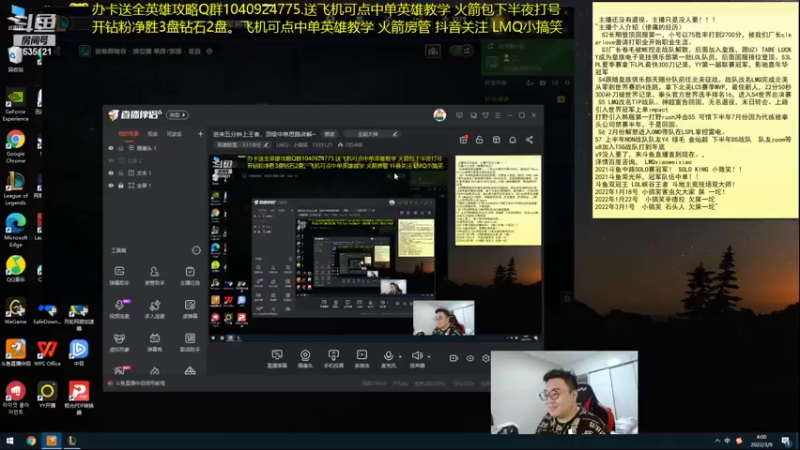Open the skin shirt icon in title bar

(486, 115)
